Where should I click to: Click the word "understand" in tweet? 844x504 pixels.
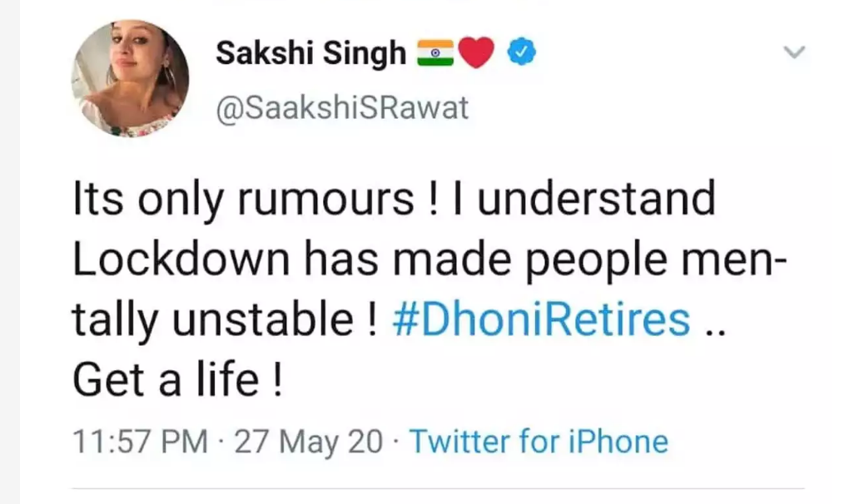click(x=599, y=202)
